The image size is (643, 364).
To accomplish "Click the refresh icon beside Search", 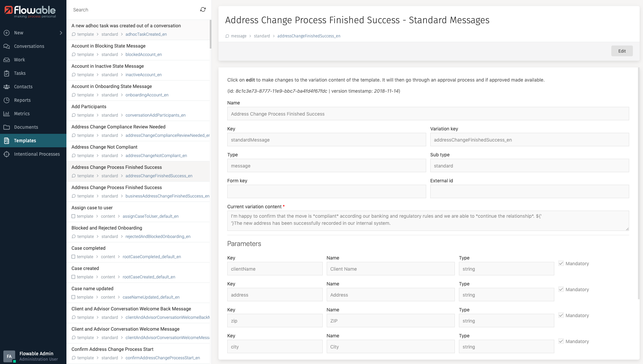I will click(203, 10).
